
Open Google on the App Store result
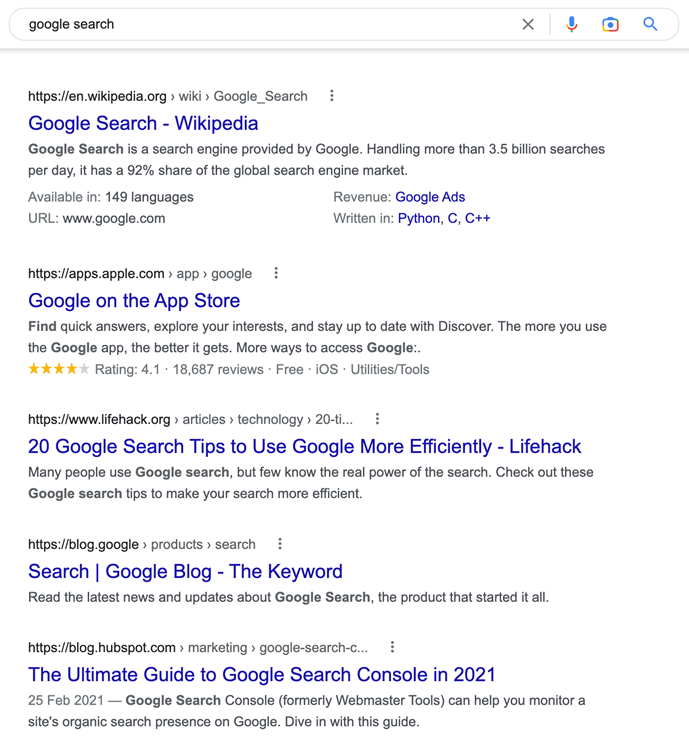134,300
